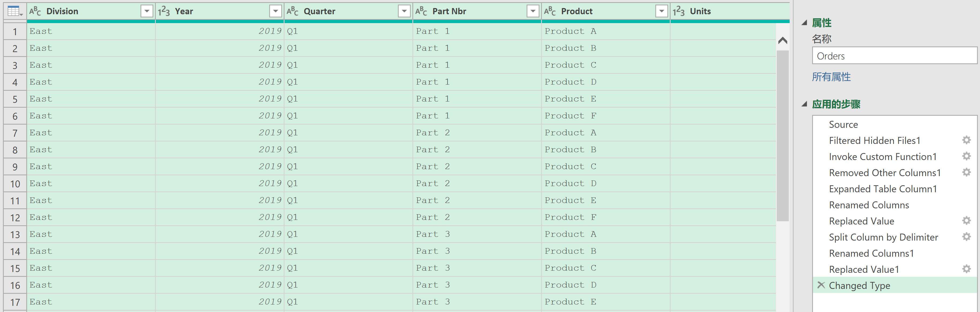Collapse the 属性 section triangle
This screenshot has height=312, width=980.
pyautogui.click(x=804, y=23)
